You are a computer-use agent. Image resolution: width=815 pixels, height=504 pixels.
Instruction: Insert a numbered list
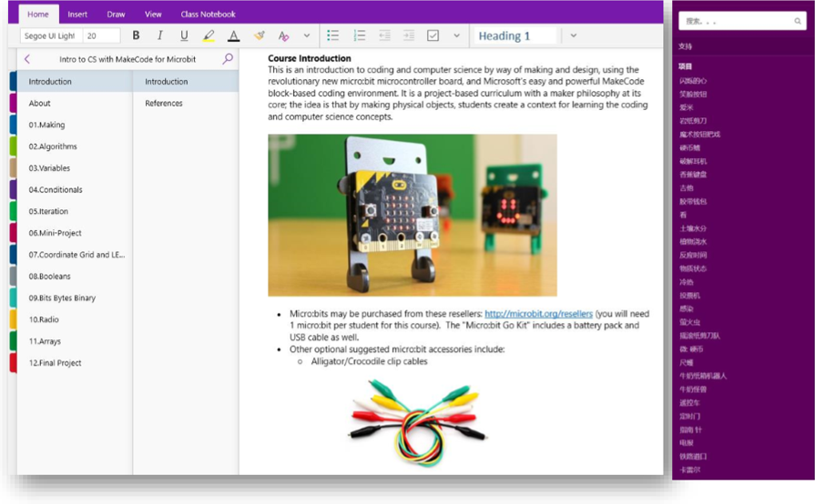click(359, 35)
